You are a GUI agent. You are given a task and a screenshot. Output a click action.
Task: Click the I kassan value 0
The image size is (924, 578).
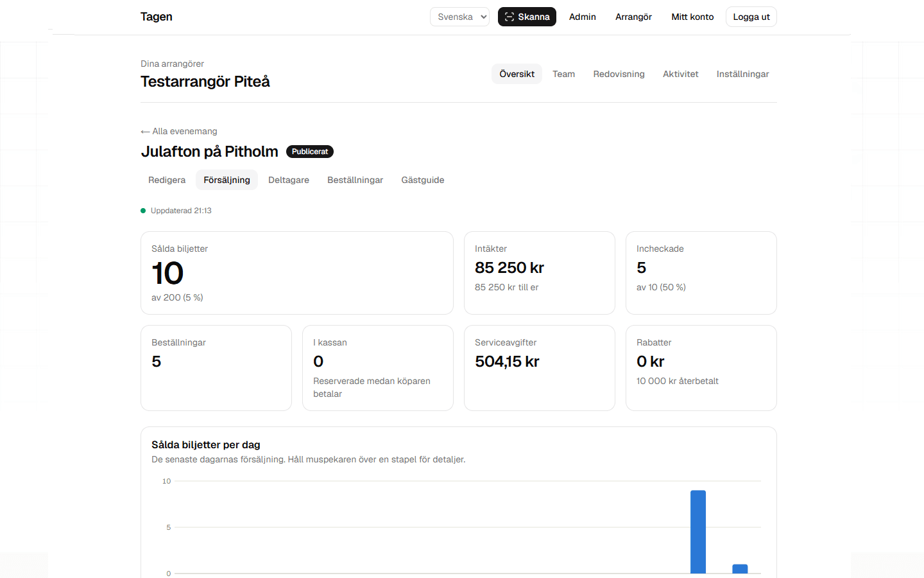(318, 362)
